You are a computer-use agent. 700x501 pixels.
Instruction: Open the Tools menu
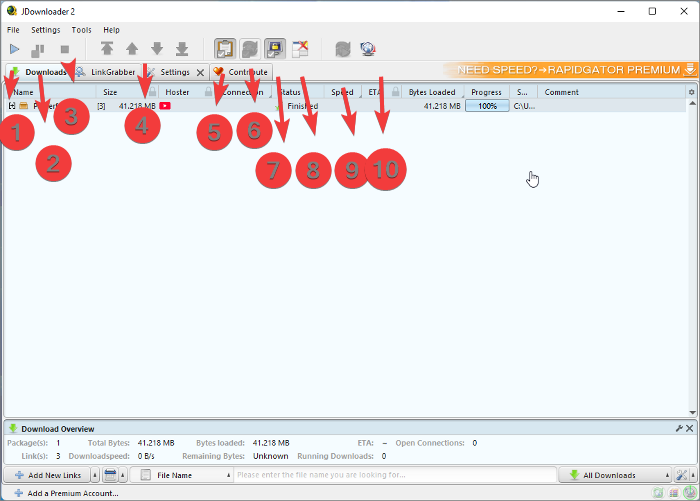pos(81,30)
